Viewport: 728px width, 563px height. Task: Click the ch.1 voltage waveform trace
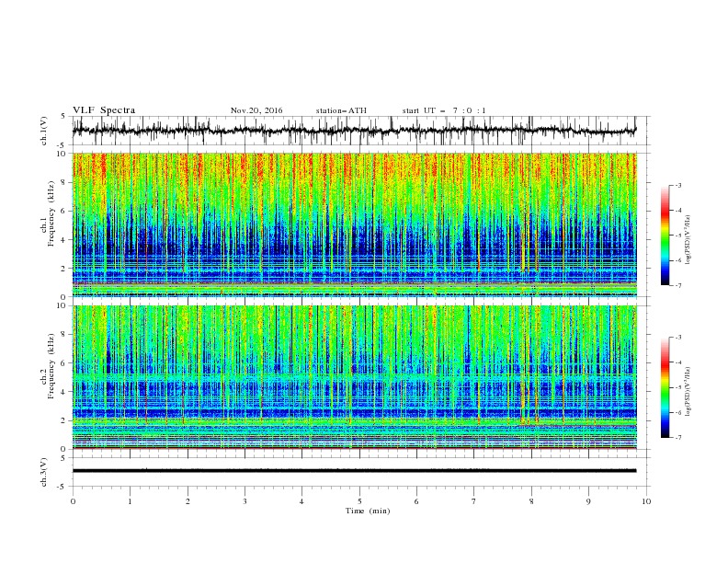click(354, 131)
